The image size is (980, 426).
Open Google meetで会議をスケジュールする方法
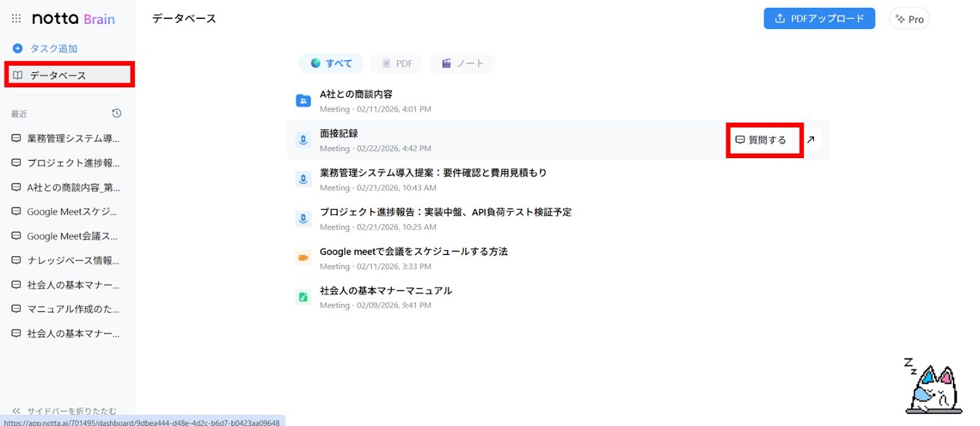coord(558,257)
